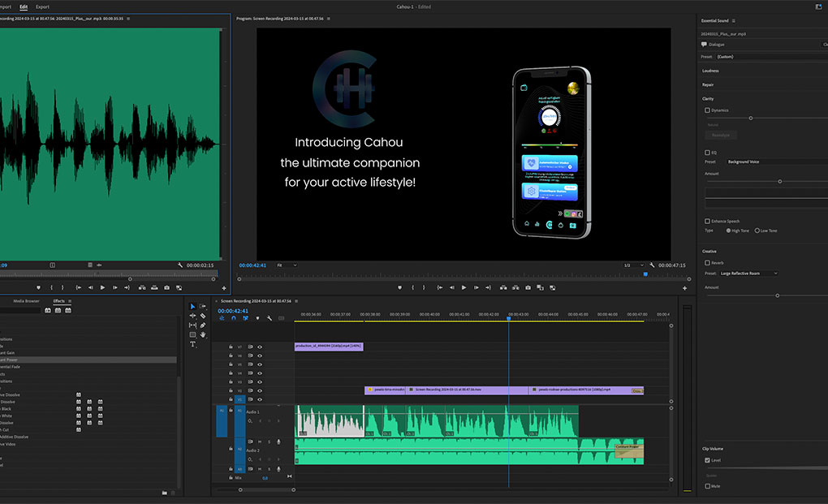Open timeline display settings wrench

270,318
